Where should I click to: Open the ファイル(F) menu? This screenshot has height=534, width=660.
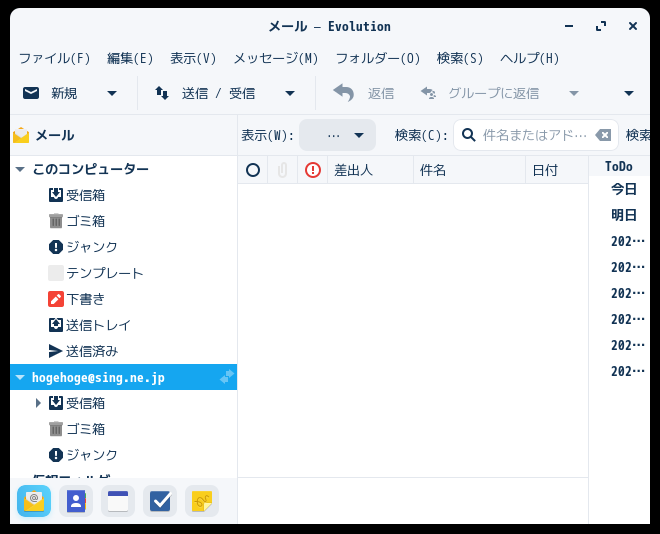point(55,58)
